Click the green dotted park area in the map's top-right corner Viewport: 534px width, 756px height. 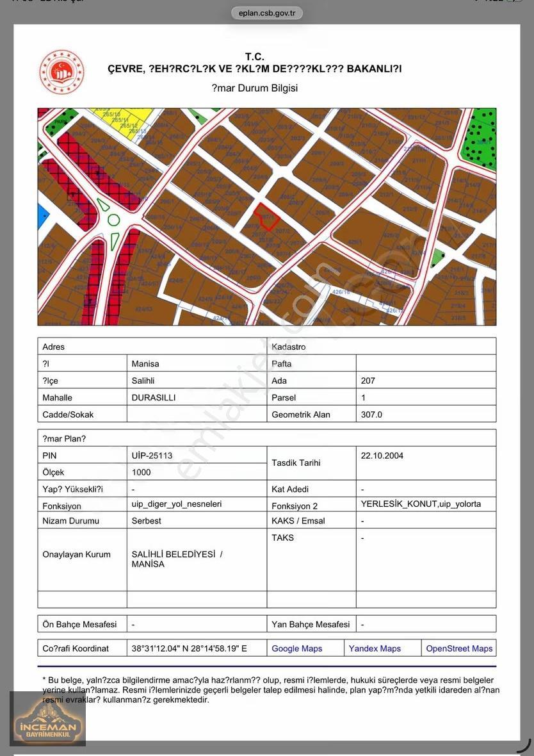coord(478,139)
